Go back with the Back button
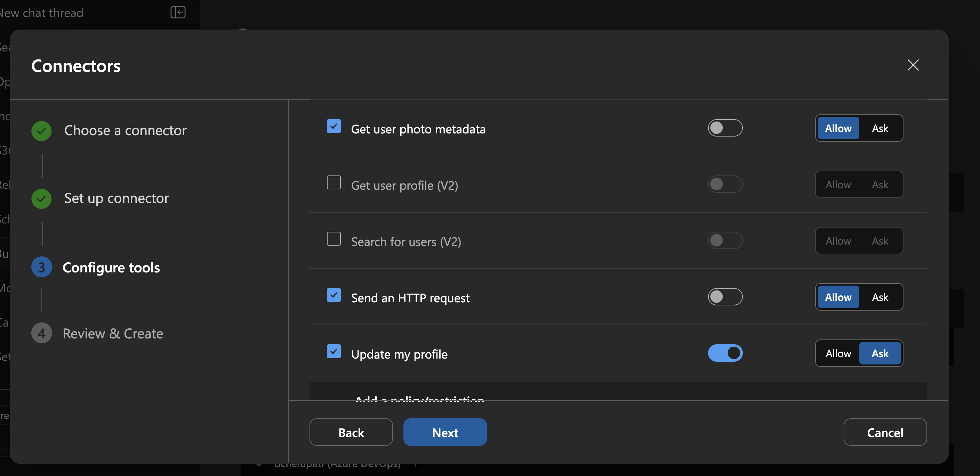This screenshot has width=980, height=476. click(351, 432)
